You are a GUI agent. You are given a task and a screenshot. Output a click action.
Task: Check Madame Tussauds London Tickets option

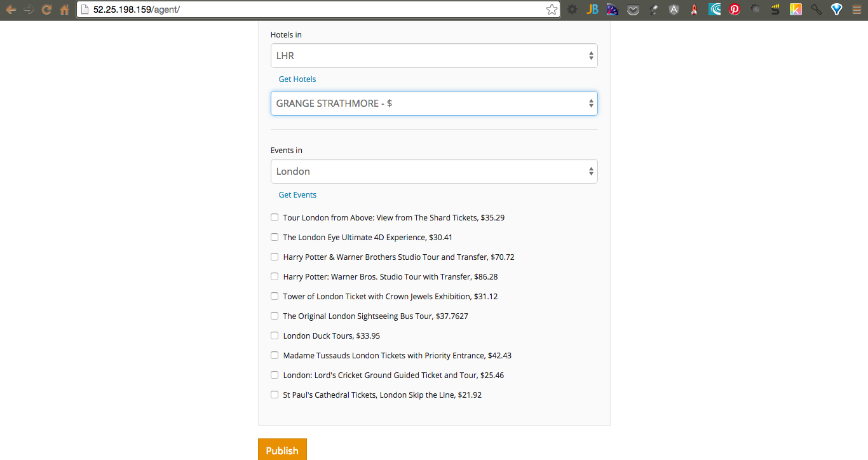pos(275,355)
